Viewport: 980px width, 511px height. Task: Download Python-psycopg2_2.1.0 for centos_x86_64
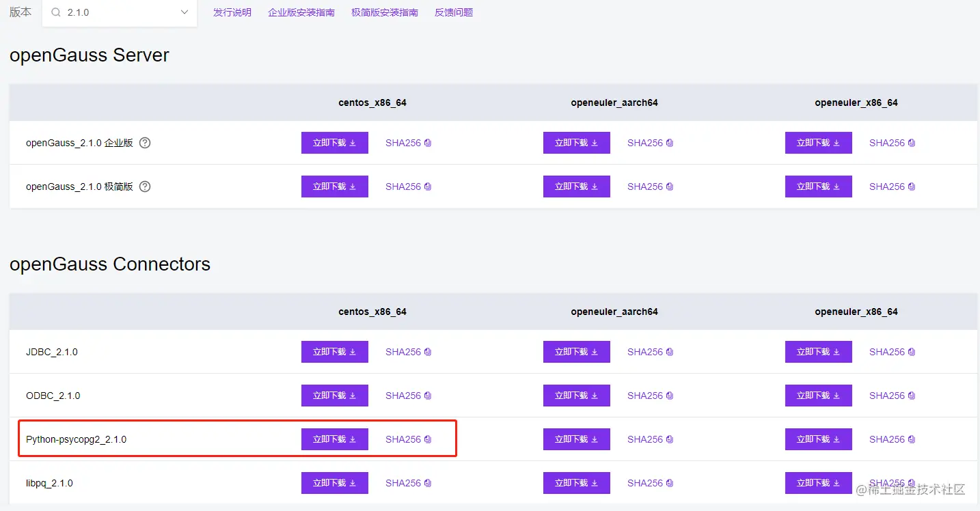click(x=335, y=439)
